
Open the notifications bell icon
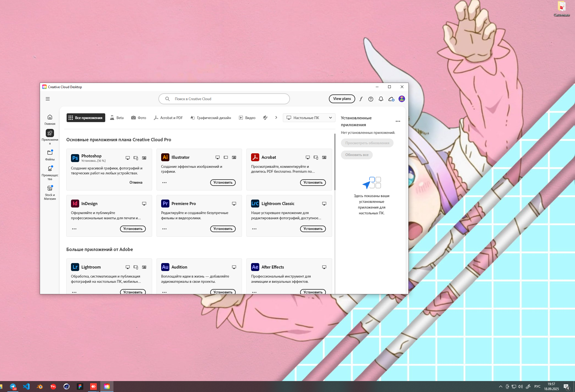tap(381, 99)
